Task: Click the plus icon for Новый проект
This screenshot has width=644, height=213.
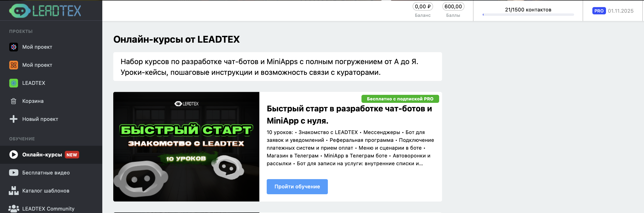Action: (x=13, y=119)
